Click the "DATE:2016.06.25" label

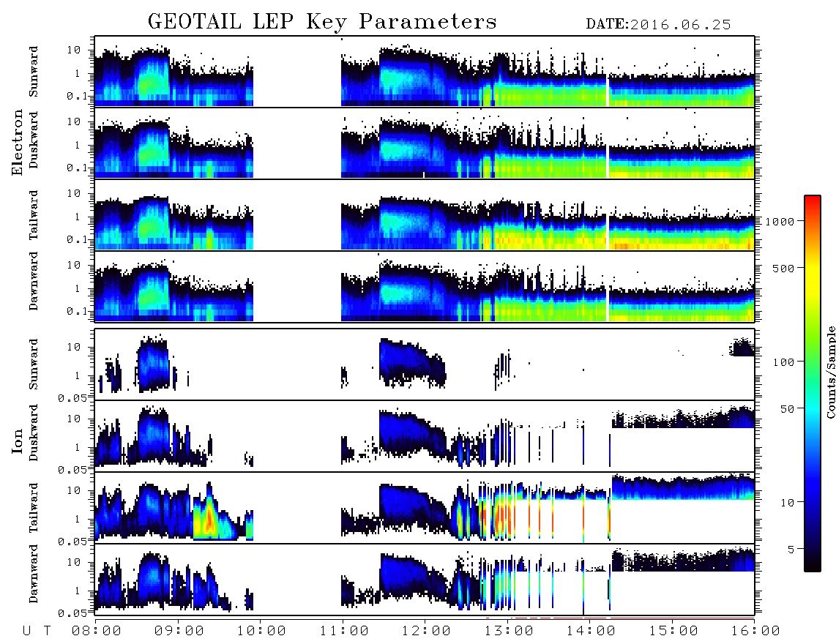tap(658, 25)
